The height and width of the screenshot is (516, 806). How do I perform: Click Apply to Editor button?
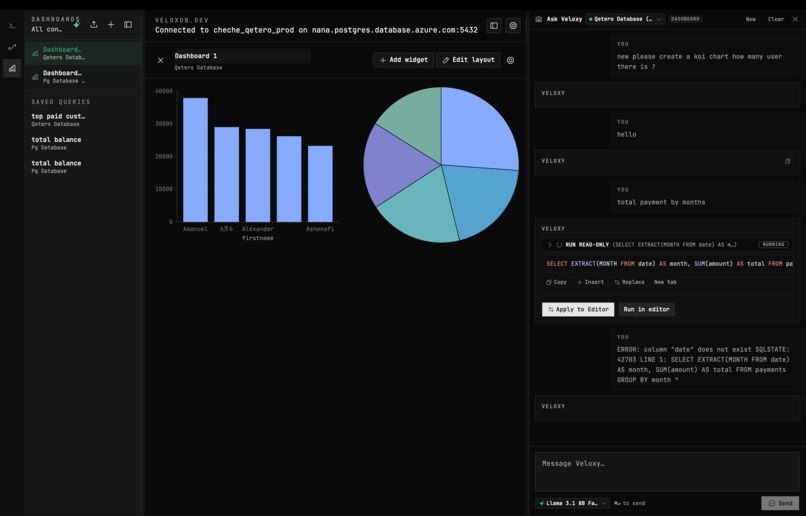(x=578, y=309)
